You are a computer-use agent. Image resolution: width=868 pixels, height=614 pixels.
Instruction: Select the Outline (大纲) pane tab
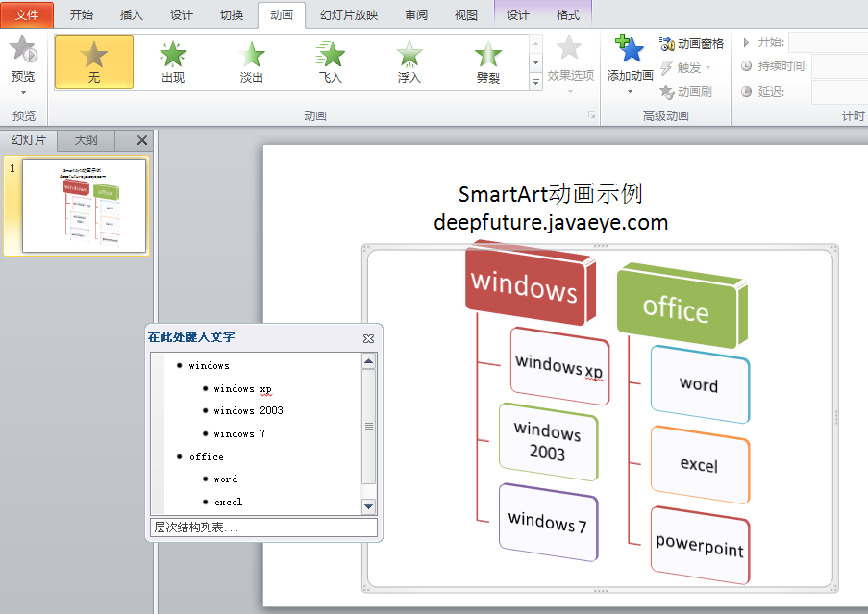tap(86, 140)
